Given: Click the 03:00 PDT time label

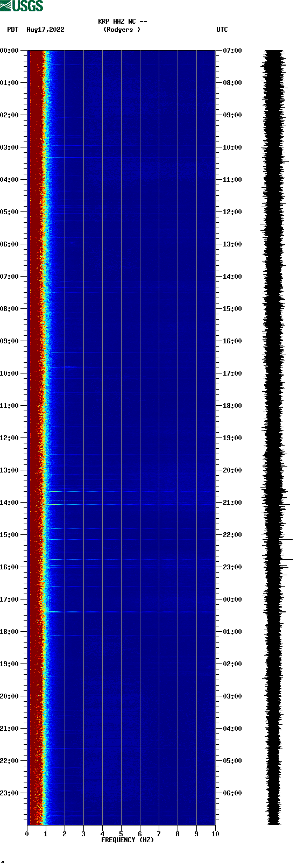Looking at the screenshot, I should tap(10, 147).
